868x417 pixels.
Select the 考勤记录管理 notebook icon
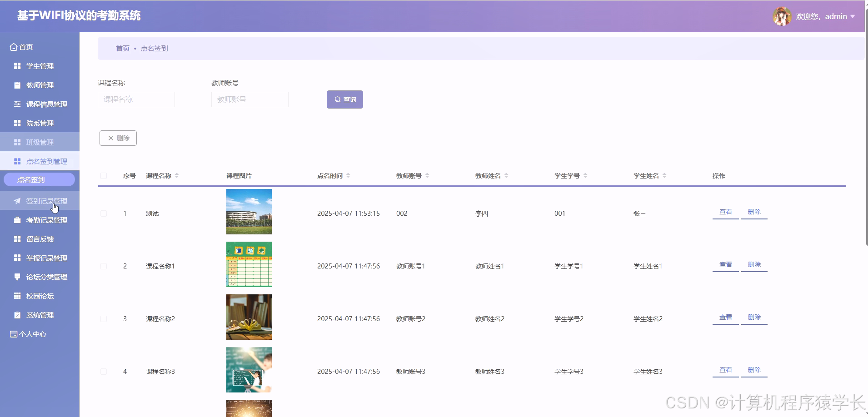[x=17, y=219]
